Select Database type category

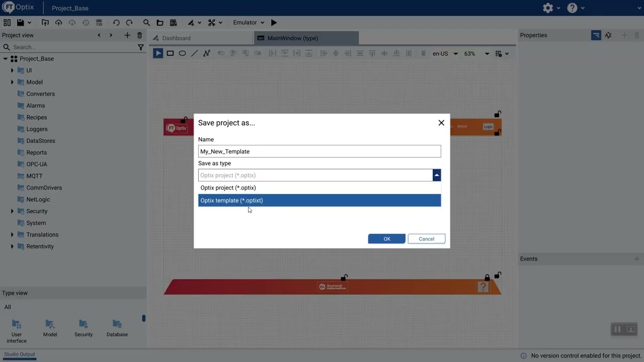pos(117,328)
